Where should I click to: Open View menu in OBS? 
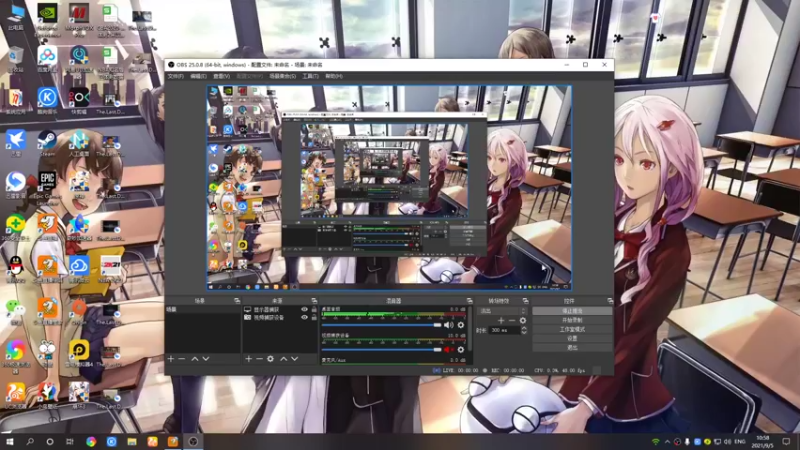click(x=221, y=76)
